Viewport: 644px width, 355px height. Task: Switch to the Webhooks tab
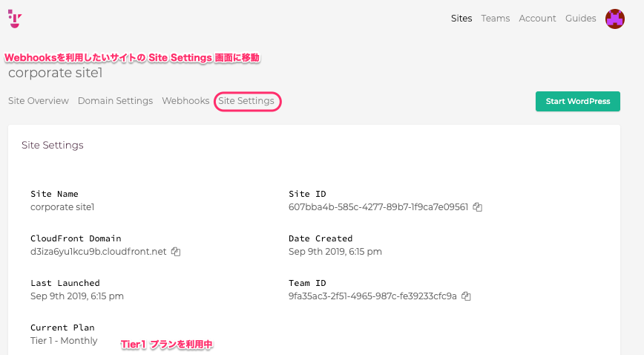pyautogui.click(x=185, y=101)
